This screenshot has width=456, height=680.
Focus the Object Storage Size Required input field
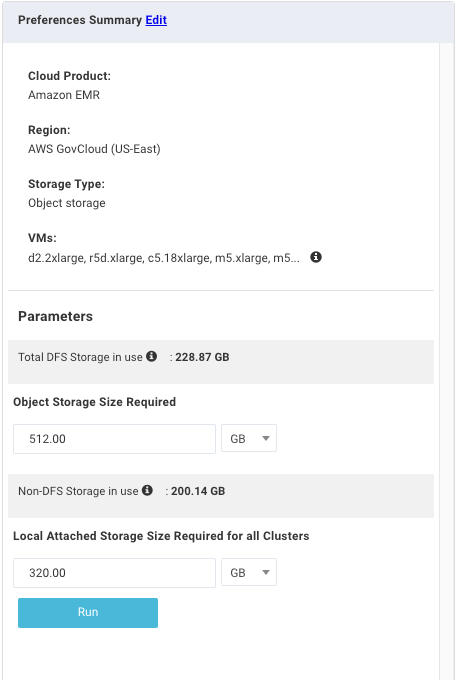(115, 439)
